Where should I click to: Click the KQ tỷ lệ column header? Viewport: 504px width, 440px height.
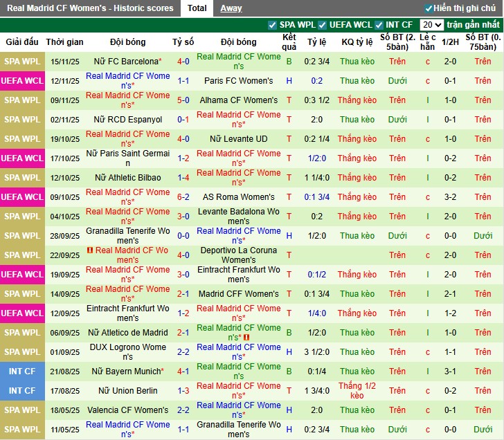coord(357,42)
